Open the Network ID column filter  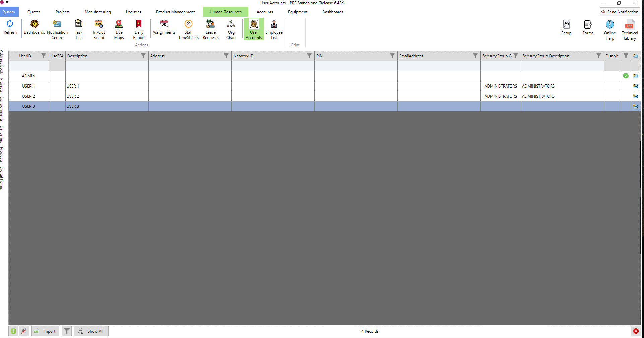pos(309,56)
